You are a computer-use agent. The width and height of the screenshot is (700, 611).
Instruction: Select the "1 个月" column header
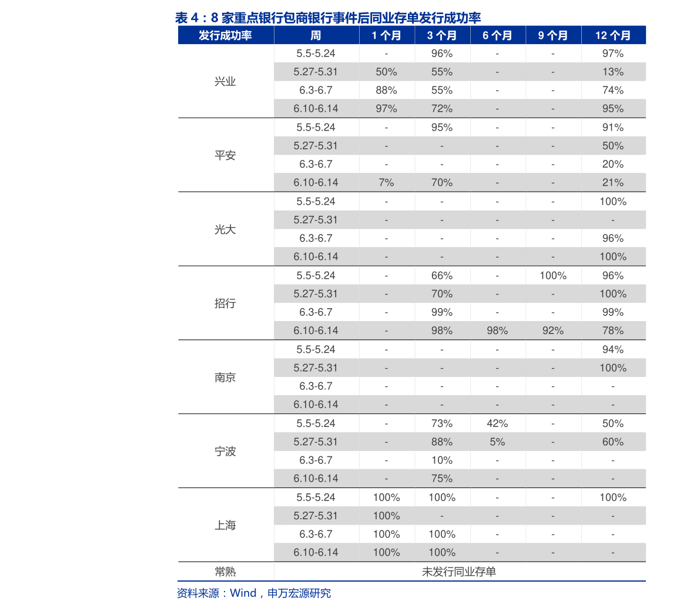coord(386,35)
